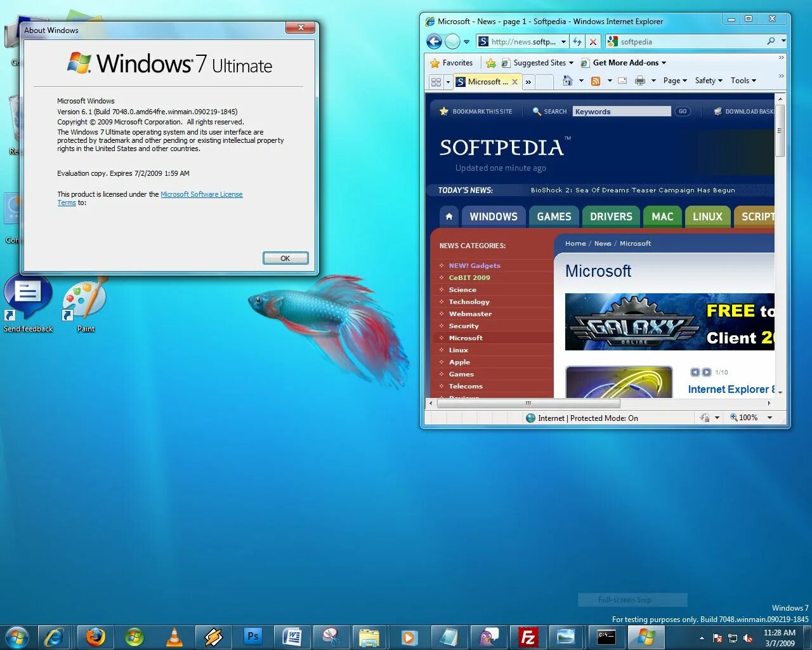Select the GAMES tab on Softpedia

(x=554, y=216)
